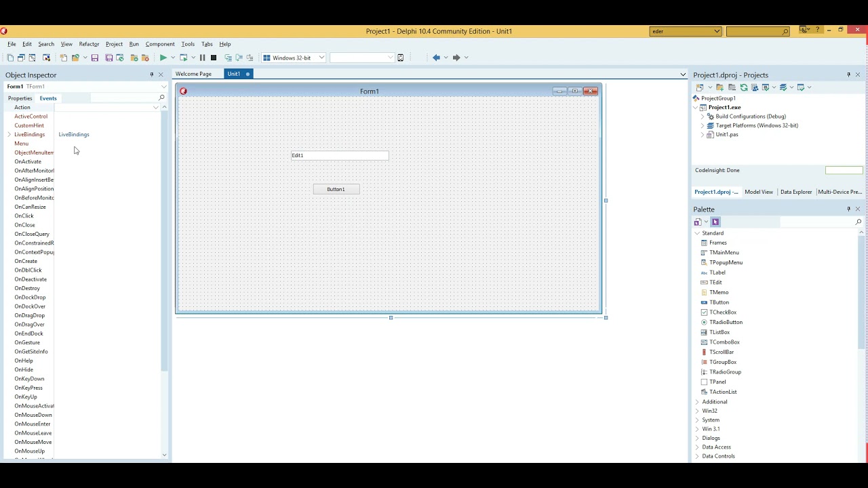Click the Object Inspector search magnifier icon
Screen dimensions: 868x488
pos(161,98)
